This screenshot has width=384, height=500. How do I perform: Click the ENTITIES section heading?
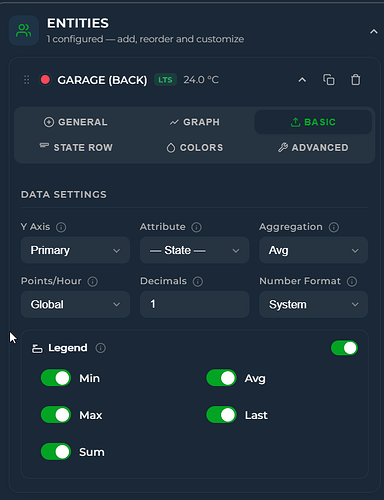click(x=78, y=23)
